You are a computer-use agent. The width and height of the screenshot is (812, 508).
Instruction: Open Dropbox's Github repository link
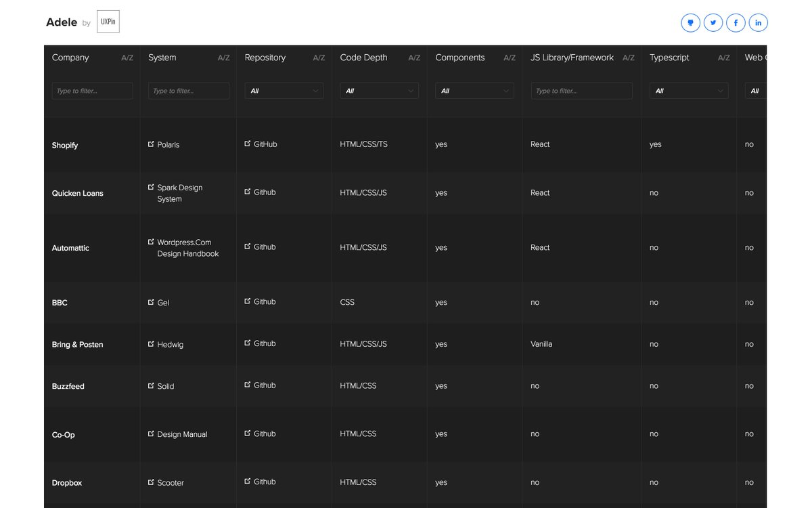[265, 482]
